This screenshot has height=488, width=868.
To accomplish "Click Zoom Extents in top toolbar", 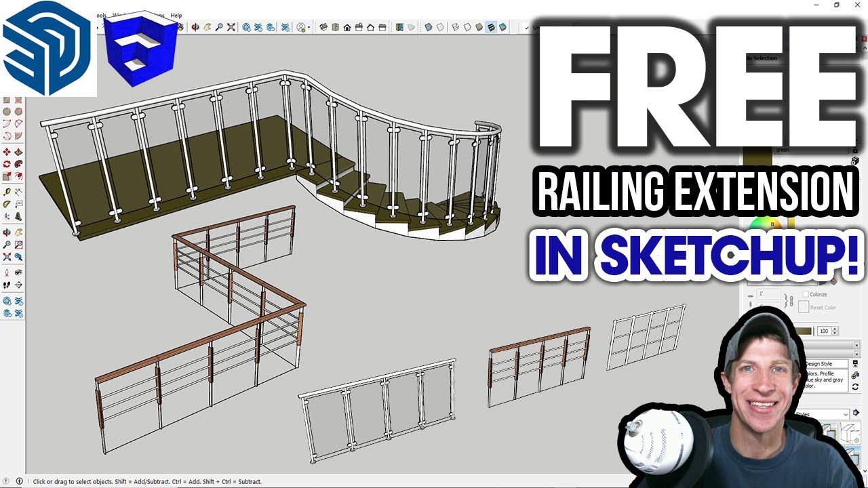I will (x=231, y=27).
